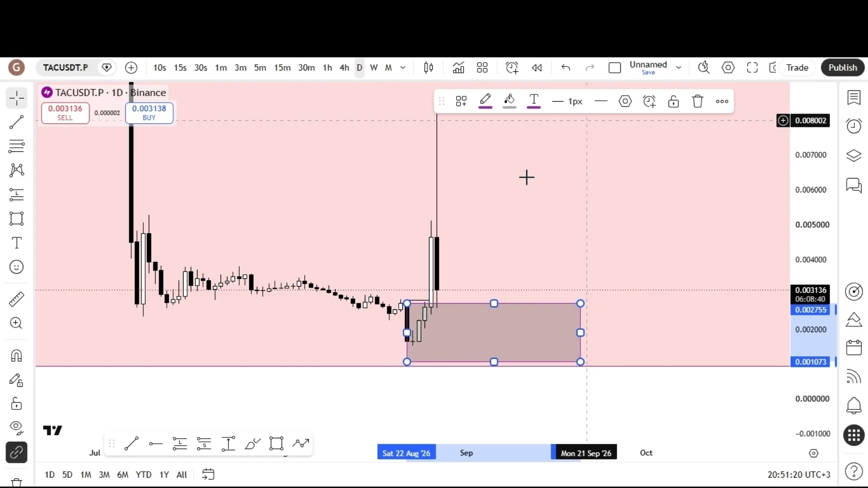Change the rectangle background fill color
Viewport: 868px width, 488px height.
pos(509,101)
